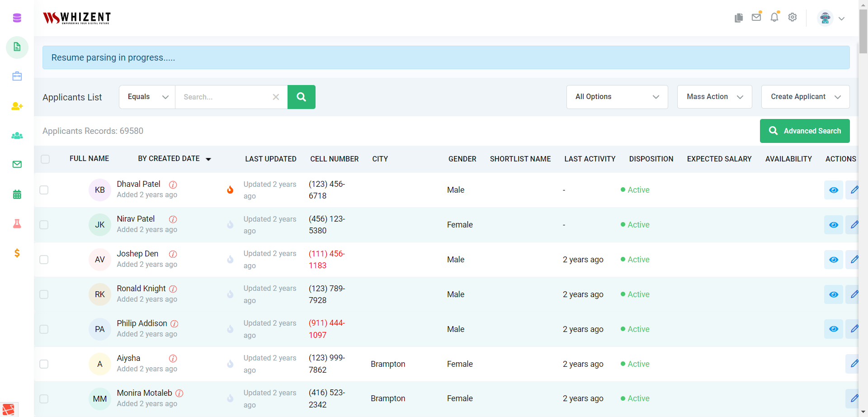Screen dimensions: 868x417
Task: Check the Dhaval Patel row checkbox
Action: 44,190
